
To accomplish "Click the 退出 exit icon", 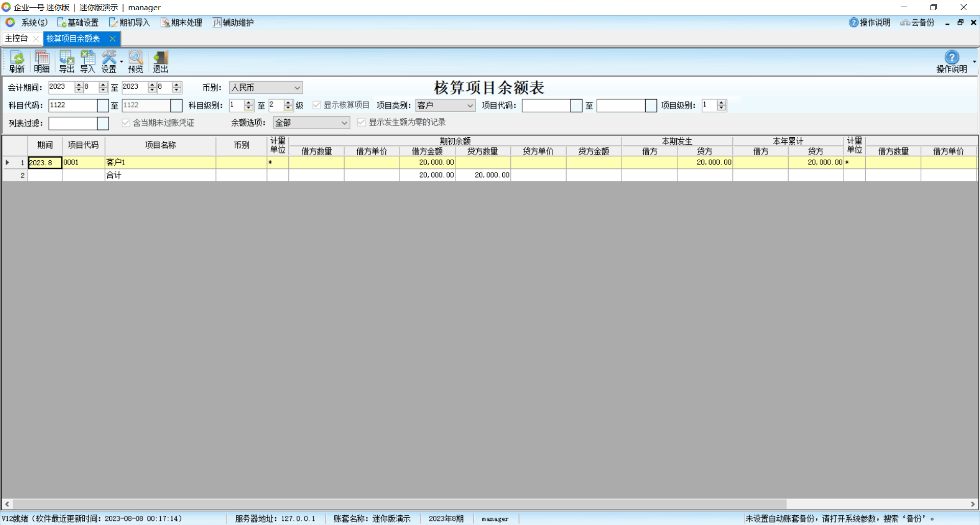I will [x=160, y=61].
